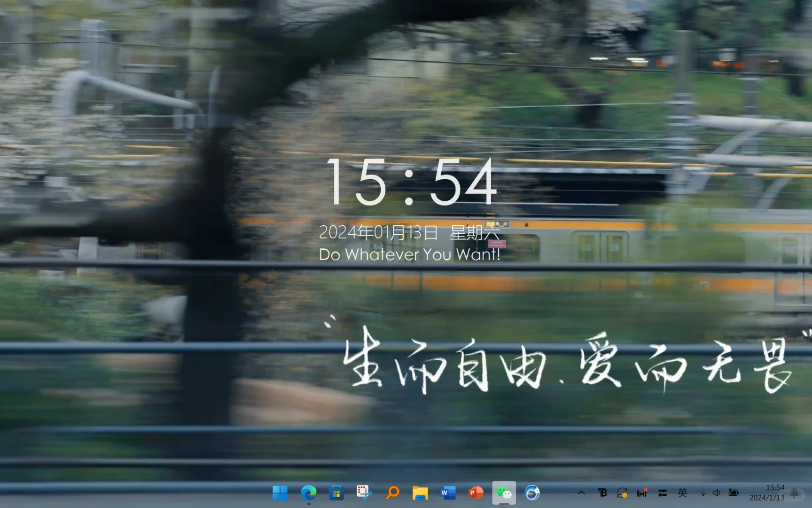Open Windows Search

pos(392,493)
